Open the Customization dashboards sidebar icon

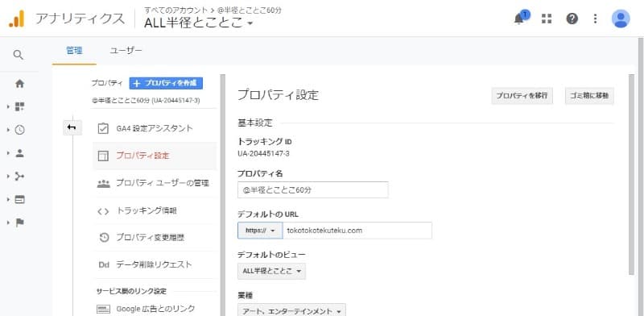[x=19, y=107]
